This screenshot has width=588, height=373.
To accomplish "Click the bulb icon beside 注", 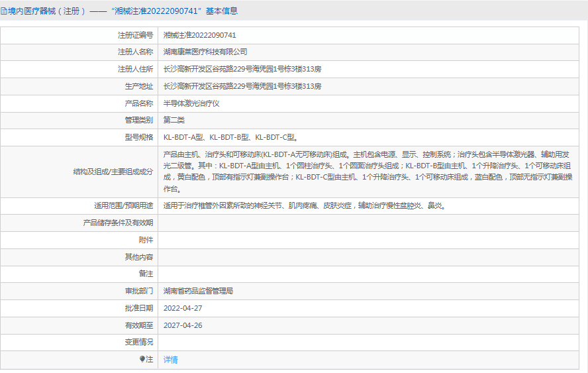I will click(x=142, y=359).
